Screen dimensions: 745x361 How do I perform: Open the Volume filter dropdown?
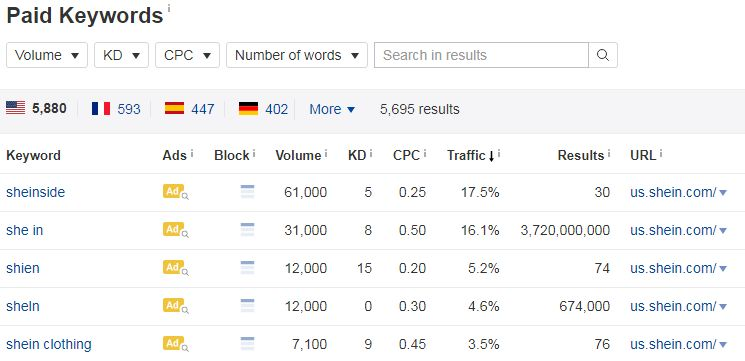pyautogui.click(x=47, y=55)
